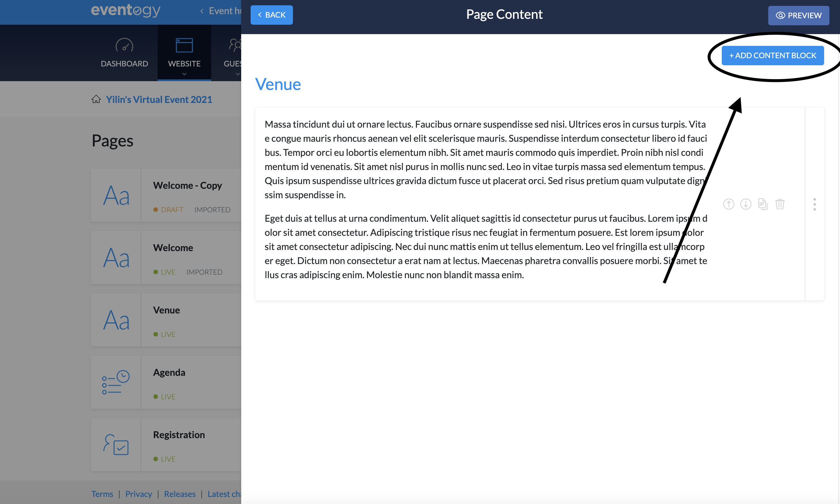Image resolution: width=840 pixels, height=504 pixels.
Task: Click the DRAFT status of Welcome - Copy
Action: pos(169,210)
